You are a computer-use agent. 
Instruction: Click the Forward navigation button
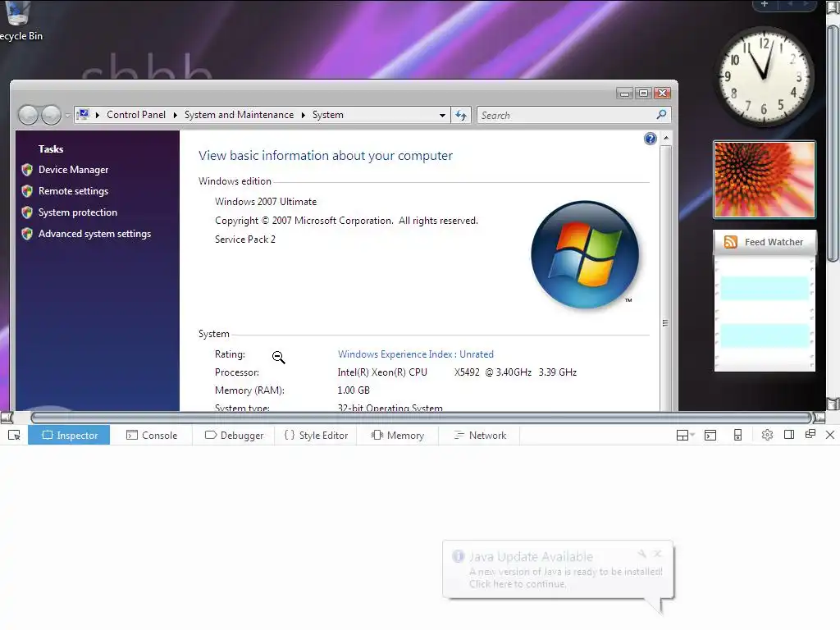51,115
